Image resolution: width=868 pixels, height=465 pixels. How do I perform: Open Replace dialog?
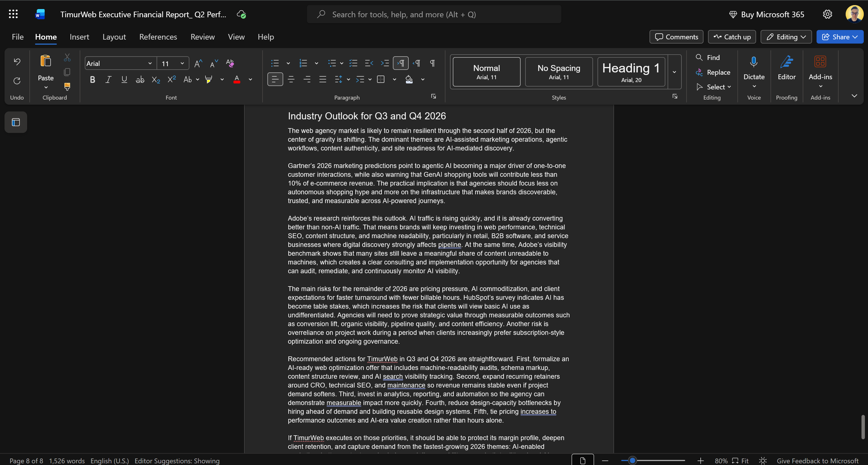[713, 72]
